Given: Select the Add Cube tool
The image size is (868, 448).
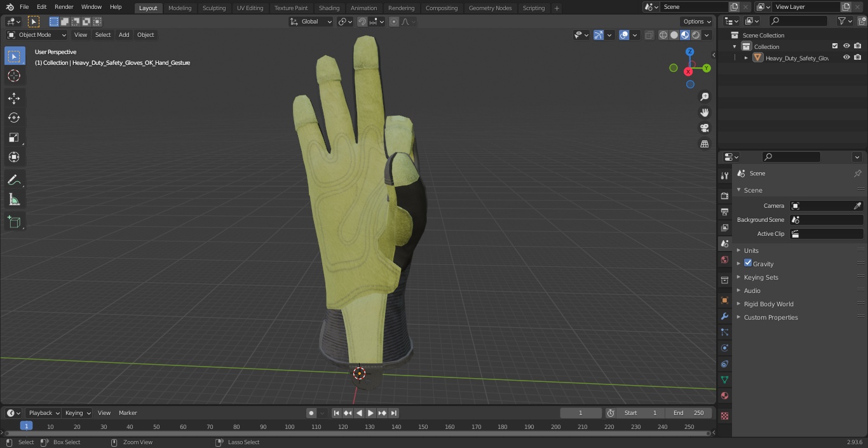Looking at the screenshot, I should point(14,222).
